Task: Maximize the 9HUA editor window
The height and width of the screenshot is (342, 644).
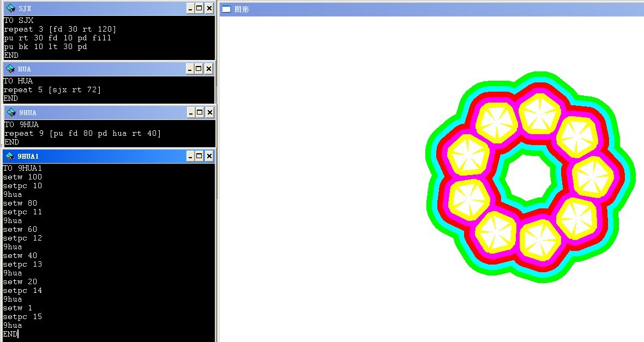Action: coord(200,112)
